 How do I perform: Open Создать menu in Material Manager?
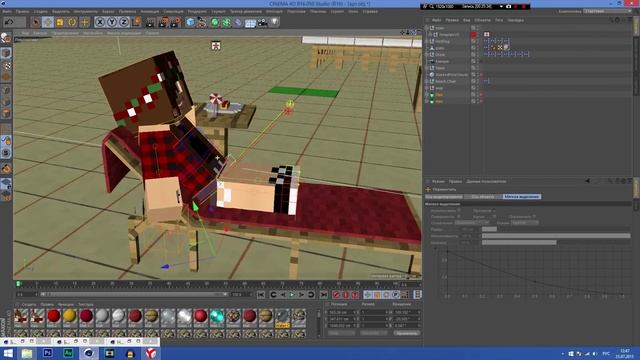click(x=29, y=304)
